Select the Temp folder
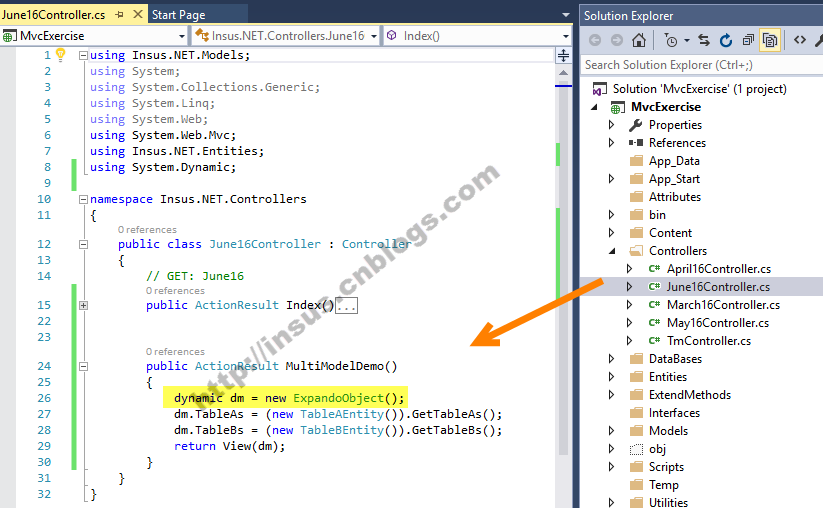The height and width of the screenshot is (508, 823). (x=663, y=485)
